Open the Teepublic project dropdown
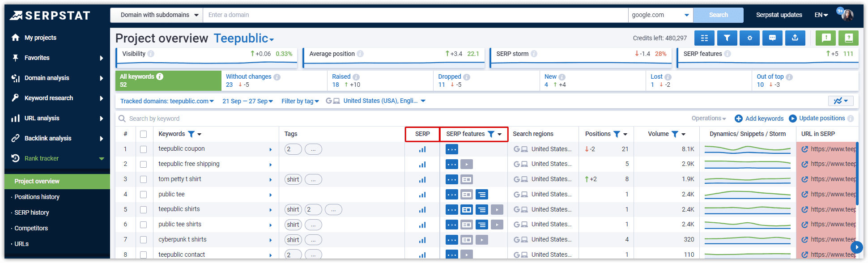 [x=244, y=38]
